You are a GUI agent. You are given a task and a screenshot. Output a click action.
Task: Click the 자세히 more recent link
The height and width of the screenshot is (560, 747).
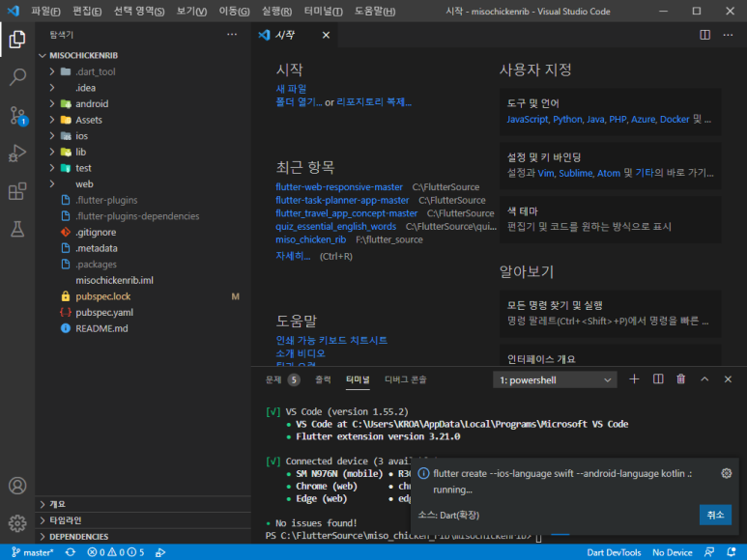tap(293, 256)
